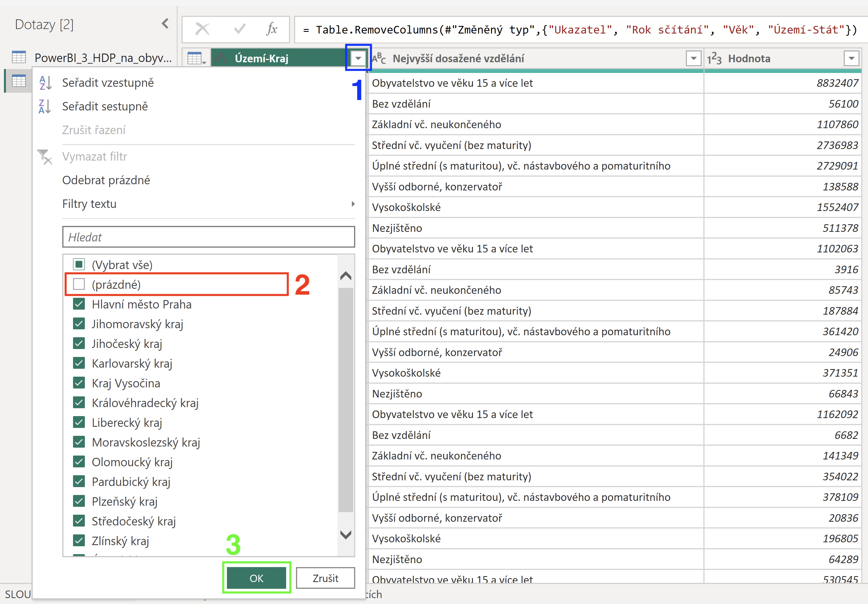This screenshot has height=604, width=868.
Task: Open the fx function icon
Action: click(x=272, y=29)
